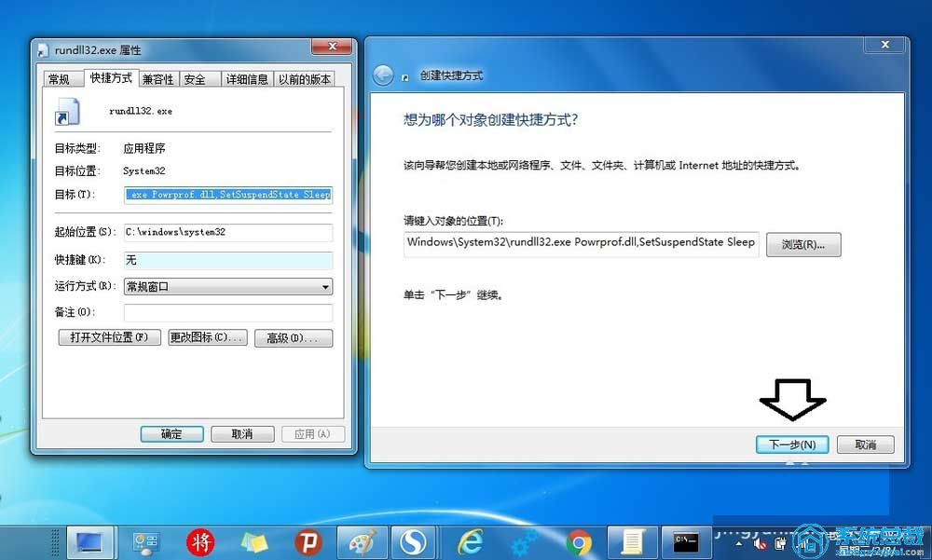The height and width of the screenshot is (560, 932).
Task: Select the 快捷方式 tab
Action: click(111, 78)
